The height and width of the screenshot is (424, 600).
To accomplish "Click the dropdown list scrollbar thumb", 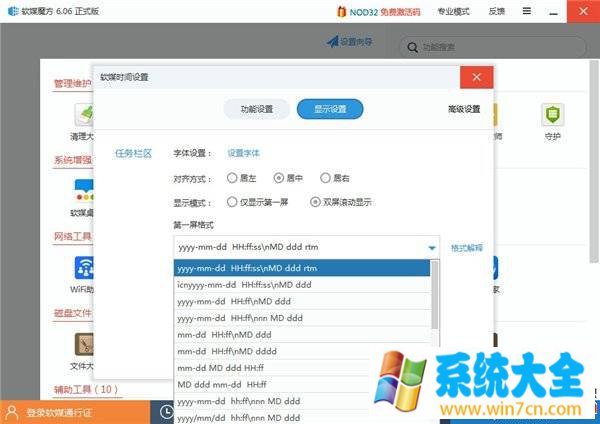I will click(435, 295).
